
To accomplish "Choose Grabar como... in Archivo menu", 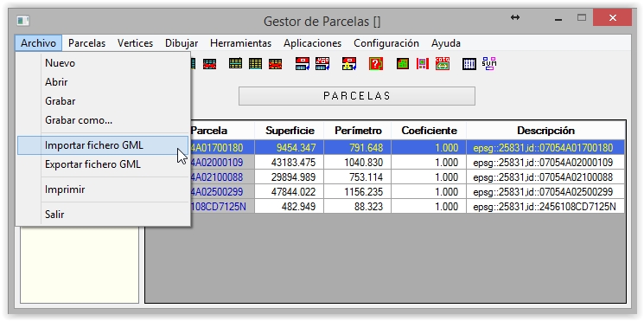I will (x=79, y=120).
